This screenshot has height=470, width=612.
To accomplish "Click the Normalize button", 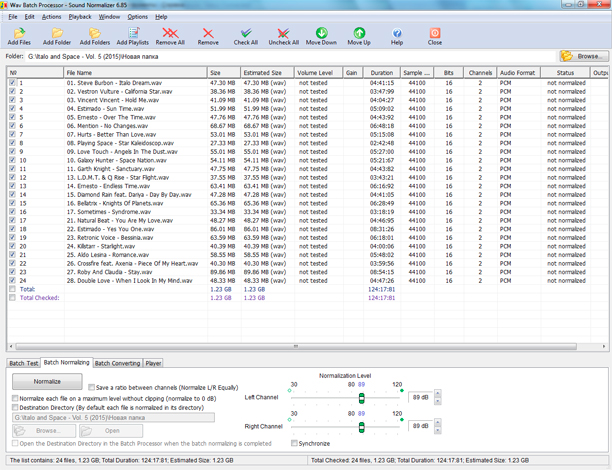I will click(46, 382).
